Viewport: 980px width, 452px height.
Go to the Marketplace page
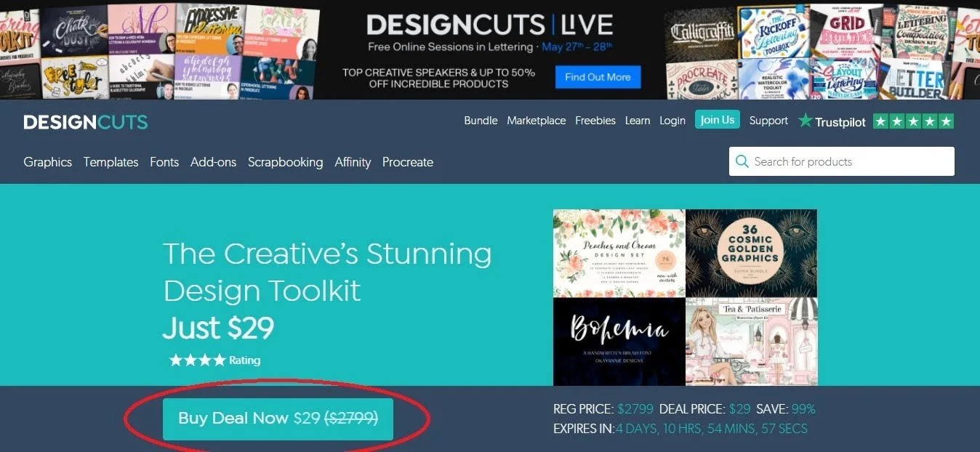click(x=537, y=121)
